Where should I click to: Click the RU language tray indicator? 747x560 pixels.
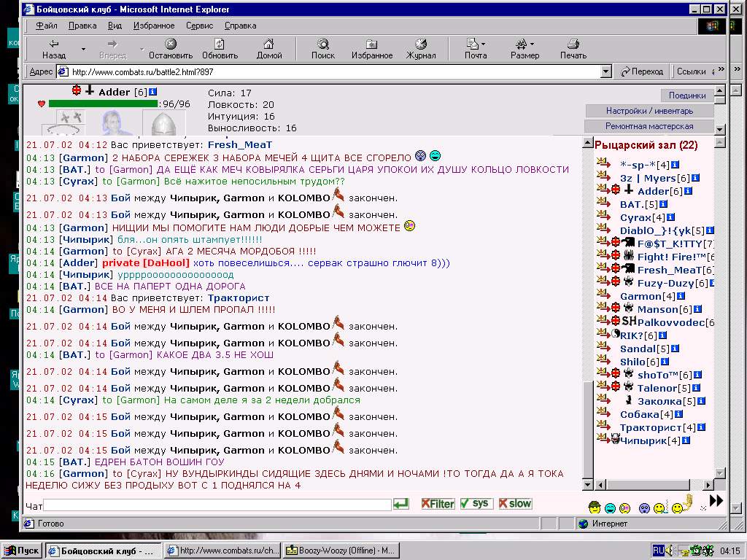click(x=659, y=551)
